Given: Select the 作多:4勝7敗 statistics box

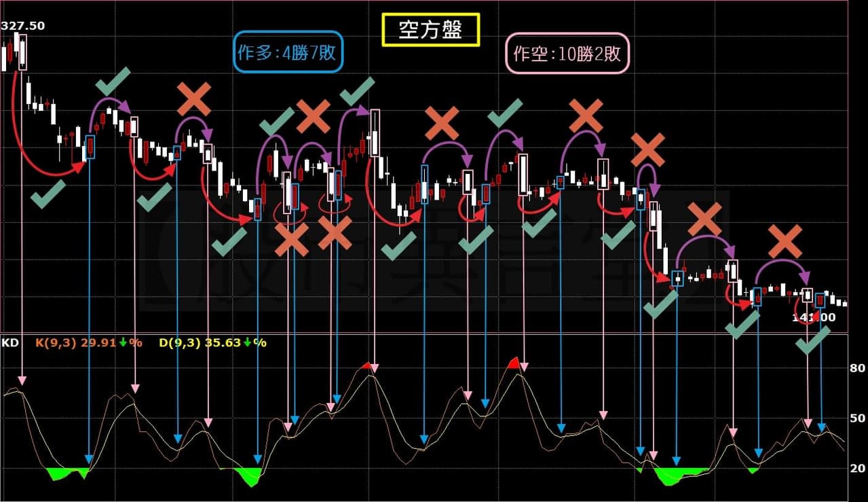Looking at the screenshot, I should 288,52.
